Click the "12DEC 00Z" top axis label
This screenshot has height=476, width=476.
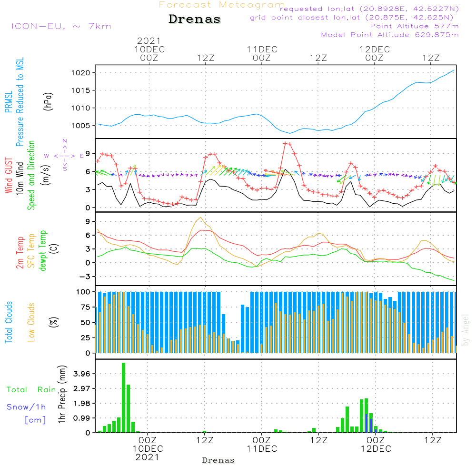(x=375, y=53)
